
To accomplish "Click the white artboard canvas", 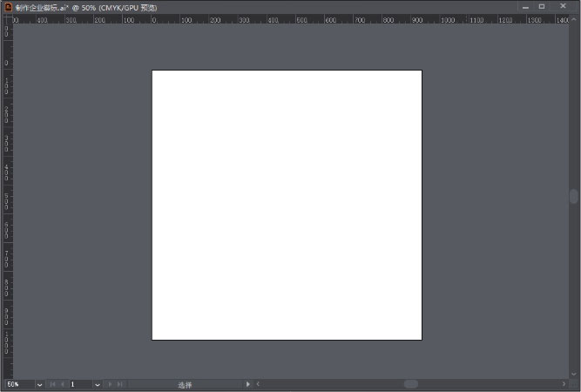I will 287,205.
